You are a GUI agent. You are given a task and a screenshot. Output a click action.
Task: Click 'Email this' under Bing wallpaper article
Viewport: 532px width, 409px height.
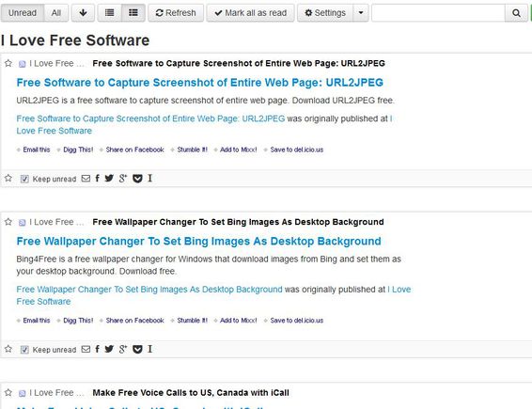pyautogui.click(x=37, y=321)
